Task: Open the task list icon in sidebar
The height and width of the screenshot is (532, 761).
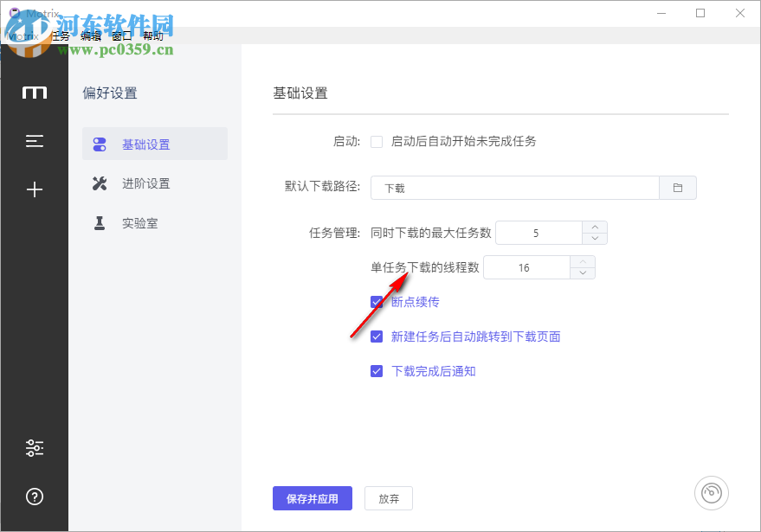Action: [x=35, y=141]
